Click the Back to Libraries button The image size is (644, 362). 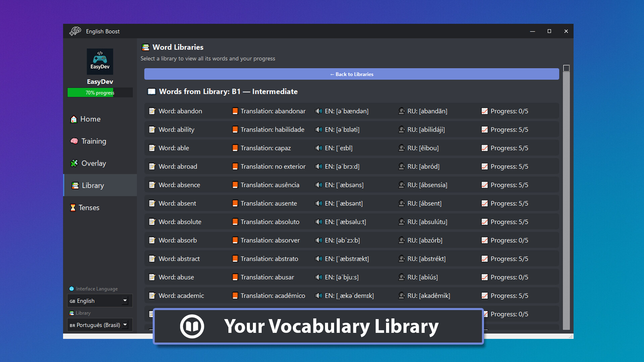click(x=351, y=74)
